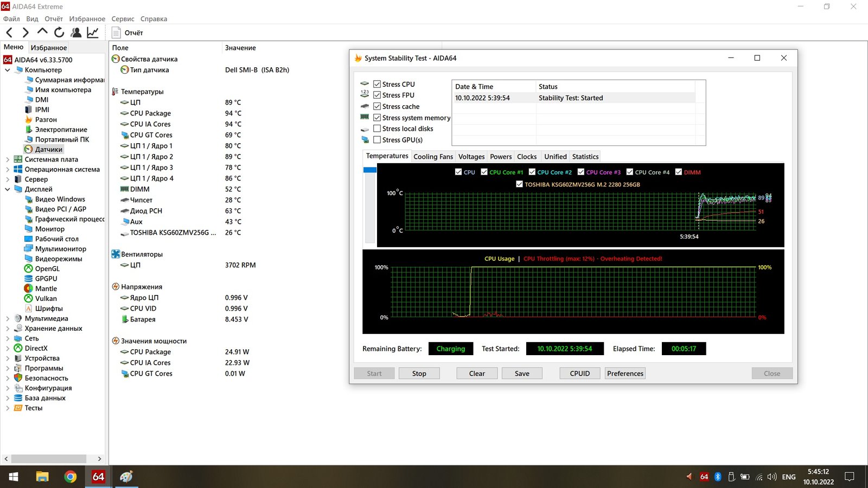Click the Report (Отчёт) document icon
868x488 pixels.
(x=116, y=33)
